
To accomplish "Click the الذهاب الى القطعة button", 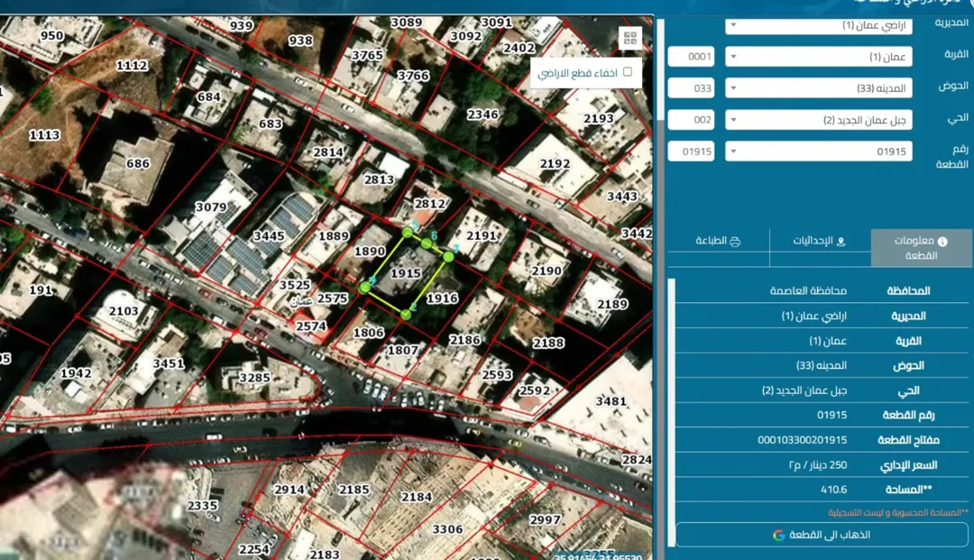I will point(822,535).
